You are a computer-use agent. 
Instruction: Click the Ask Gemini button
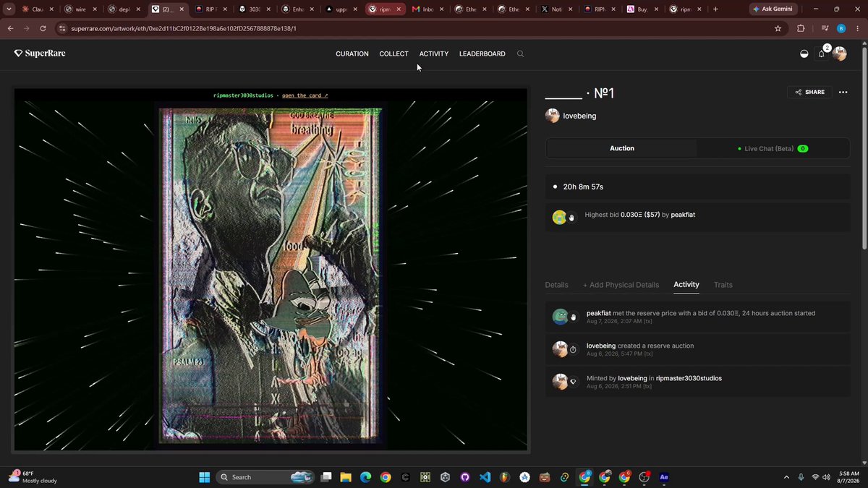[773, 9]
